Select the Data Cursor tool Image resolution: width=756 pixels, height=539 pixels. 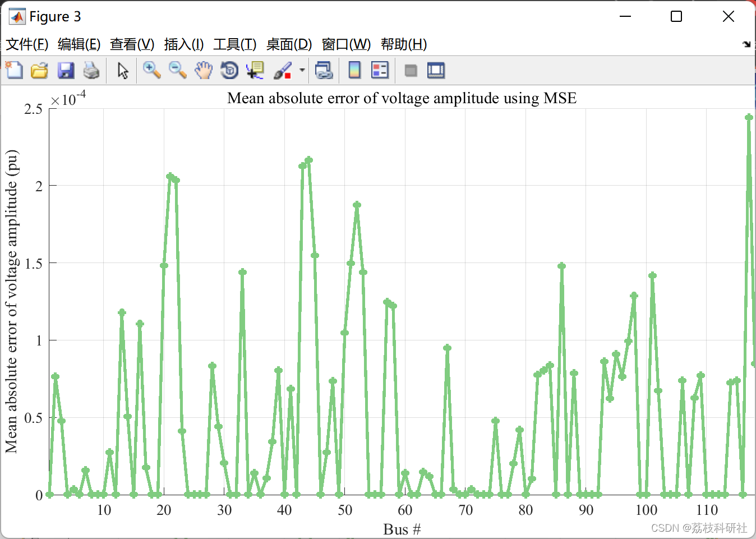tap(255, 70)
